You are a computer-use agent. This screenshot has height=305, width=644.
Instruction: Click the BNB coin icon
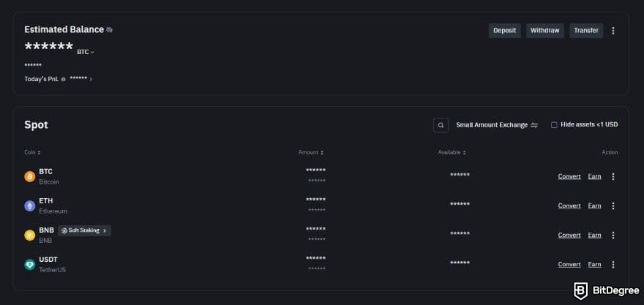point(29,236)
